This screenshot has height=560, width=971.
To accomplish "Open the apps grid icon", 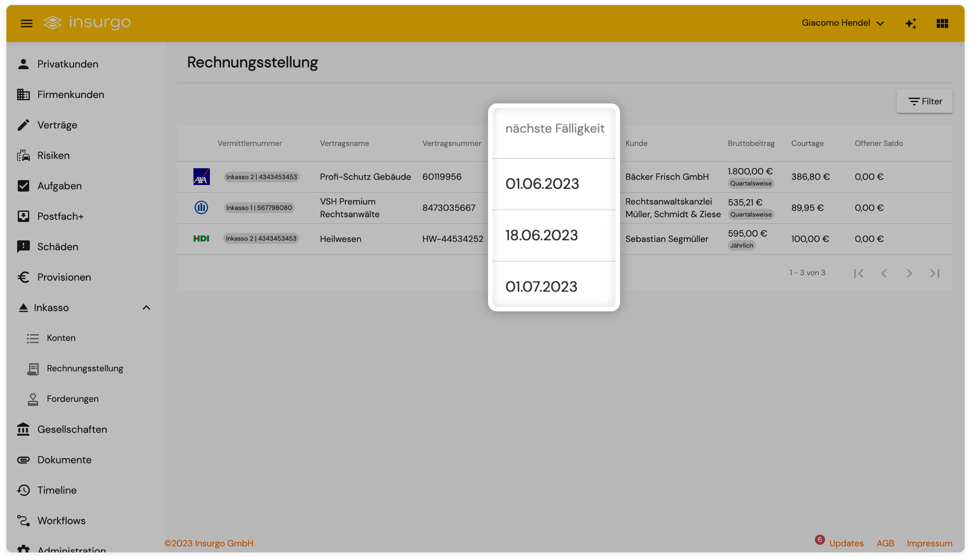I will click(942, 23).
